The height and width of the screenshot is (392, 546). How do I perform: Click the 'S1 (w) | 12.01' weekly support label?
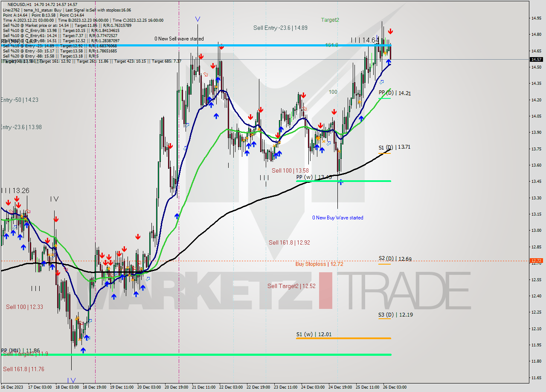pyautogui.click(x=314, y=334)
